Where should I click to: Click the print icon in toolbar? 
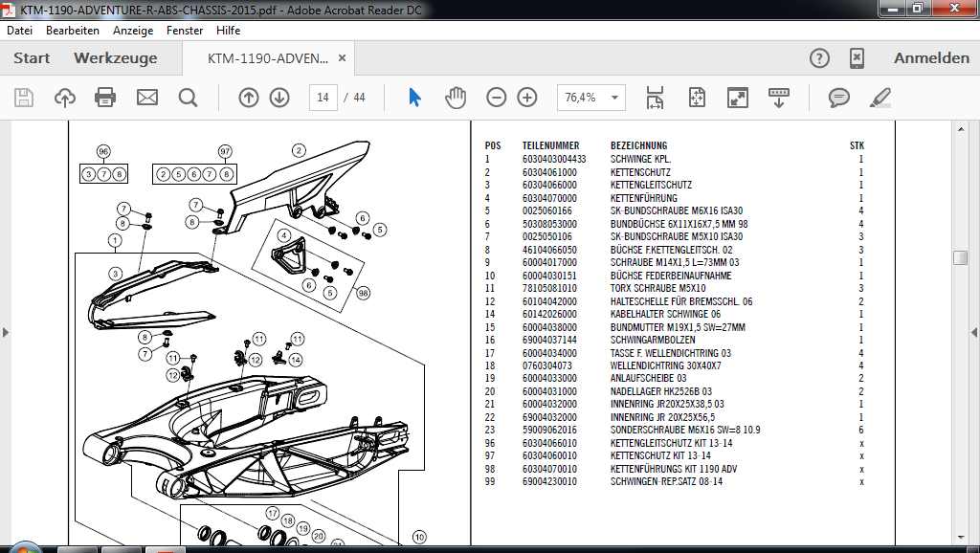(x=105, y=98)
